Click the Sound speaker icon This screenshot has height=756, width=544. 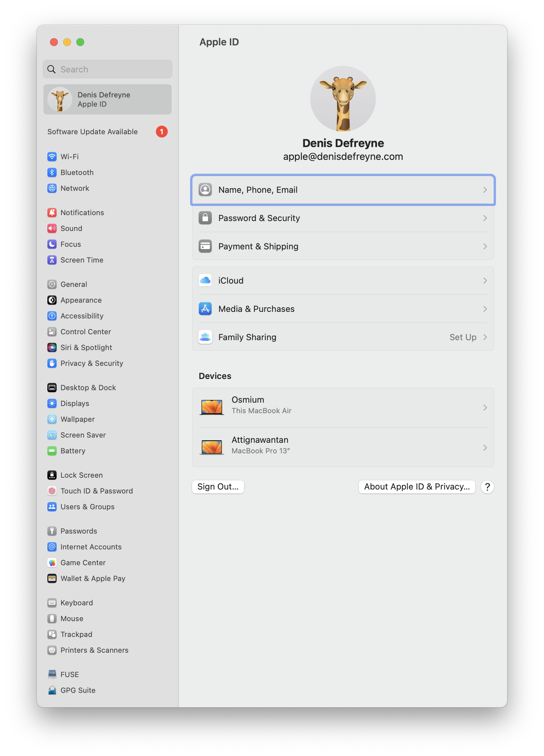coord(52,228)
